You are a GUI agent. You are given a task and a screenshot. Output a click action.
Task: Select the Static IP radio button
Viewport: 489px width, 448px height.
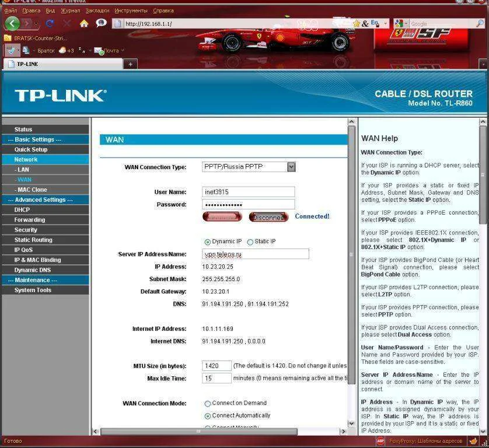click(x=250, y=242)
